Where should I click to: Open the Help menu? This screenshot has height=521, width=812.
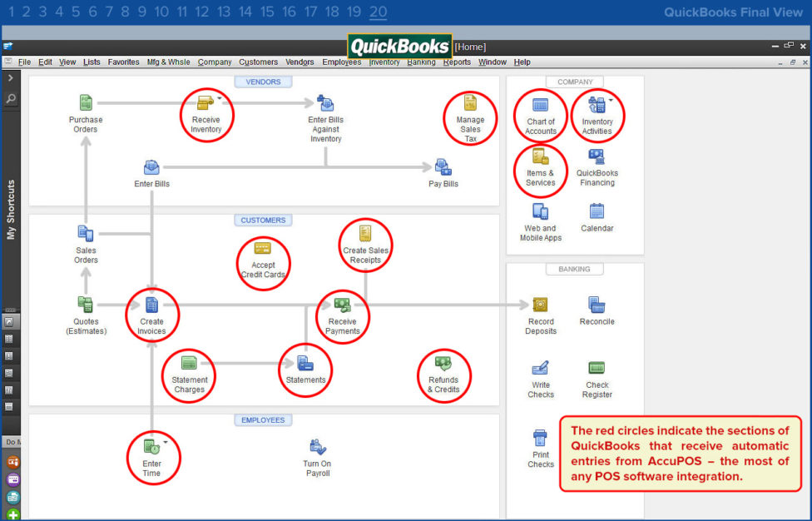click(x=522, y=62)
